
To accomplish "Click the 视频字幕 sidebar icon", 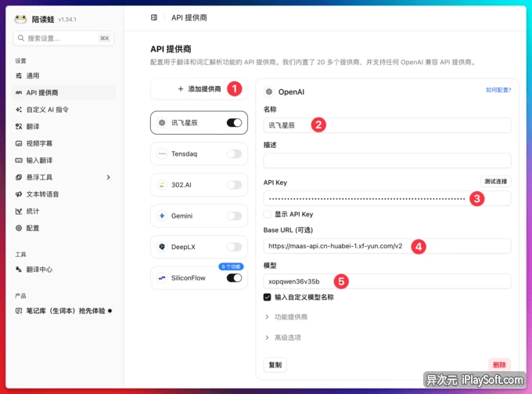I will [x=19, y=143].
